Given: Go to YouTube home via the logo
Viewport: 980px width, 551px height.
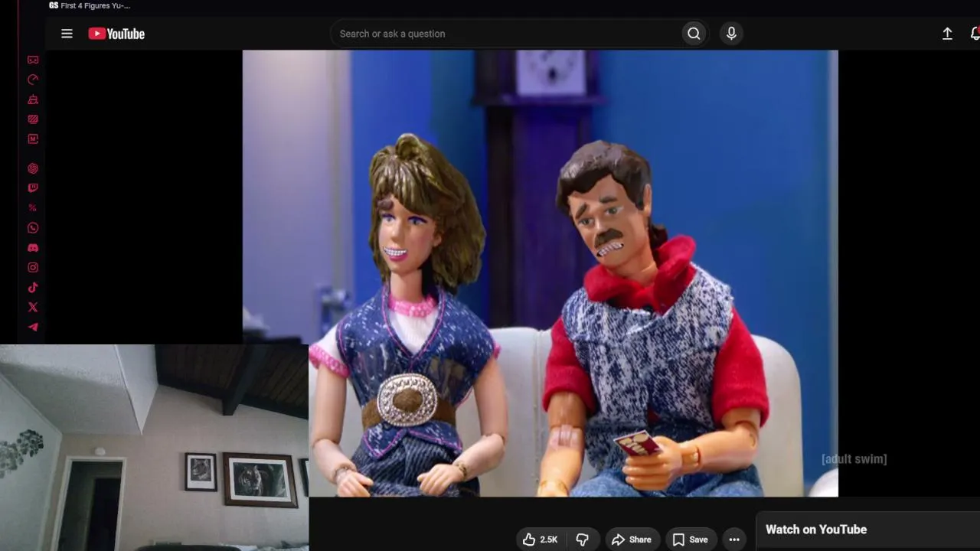Looking at the screenshot, I should point(116,34).
